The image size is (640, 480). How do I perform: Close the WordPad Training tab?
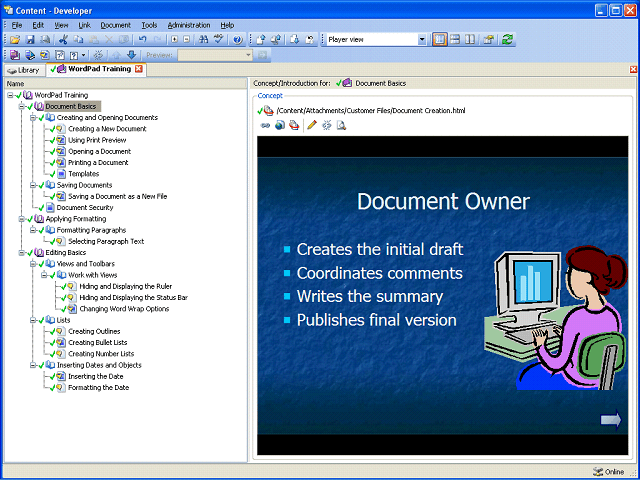pos(139,69)
